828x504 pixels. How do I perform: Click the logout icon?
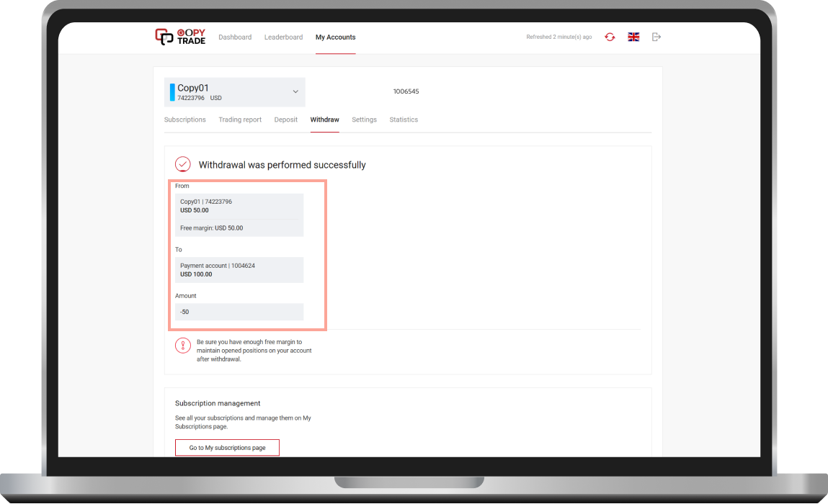(x=656, y=37)
